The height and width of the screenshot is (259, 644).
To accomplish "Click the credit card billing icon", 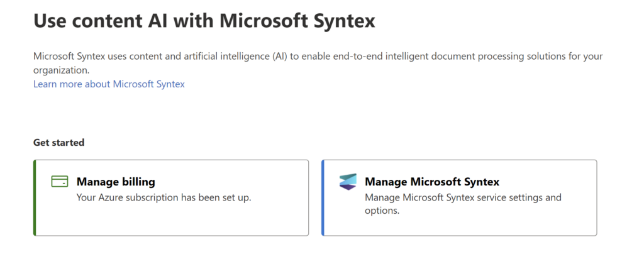I will pos(60,182).
